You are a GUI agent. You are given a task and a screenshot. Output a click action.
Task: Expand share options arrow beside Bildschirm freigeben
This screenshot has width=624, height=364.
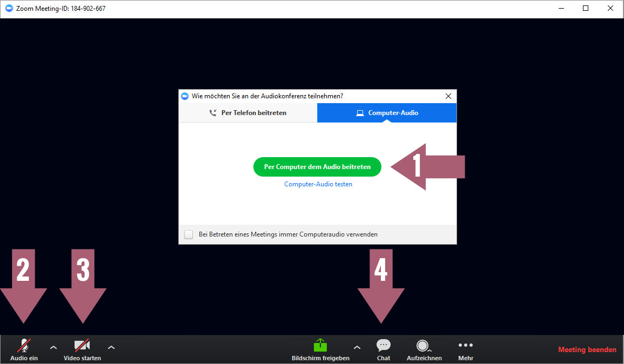[357, 347]
